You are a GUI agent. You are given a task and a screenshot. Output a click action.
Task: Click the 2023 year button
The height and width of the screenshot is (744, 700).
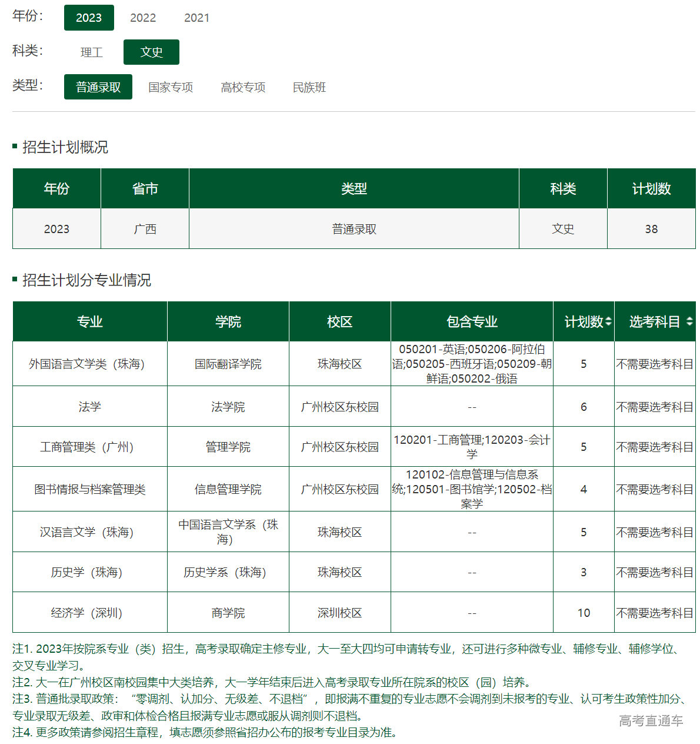[89, 18]
